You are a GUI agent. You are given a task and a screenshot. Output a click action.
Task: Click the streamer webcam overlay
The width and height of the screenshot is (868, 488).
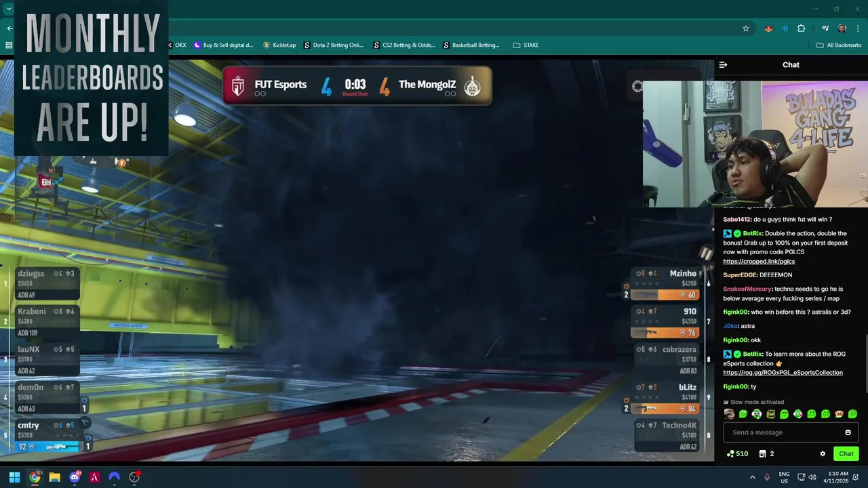pyautogui.click(x=755, y=144)
